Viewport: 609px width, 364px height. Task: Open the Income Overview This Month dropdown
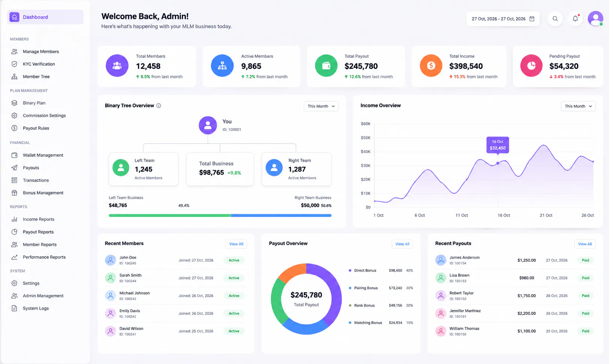point(578,106)
